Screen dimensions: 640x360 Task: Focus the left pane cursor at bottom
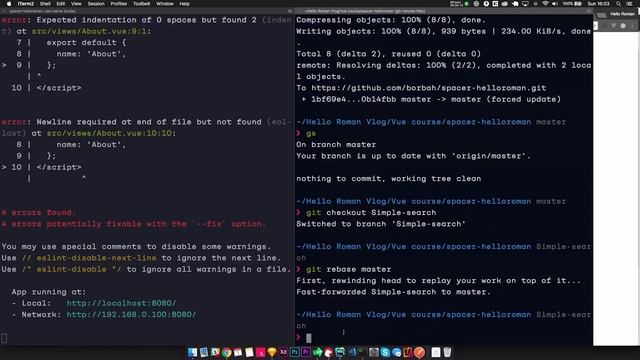pyautogui.click(x=4, y=338)
